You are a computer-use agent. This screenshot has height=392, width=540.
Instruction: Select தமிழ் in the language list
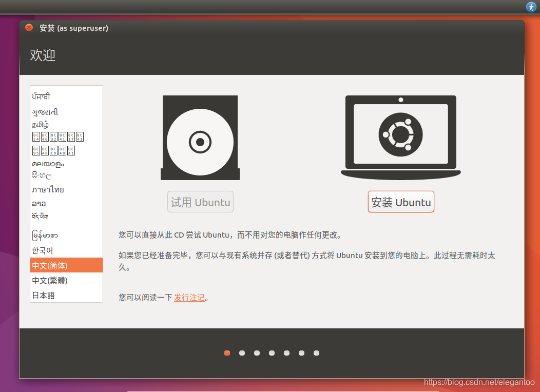[66, 124]
